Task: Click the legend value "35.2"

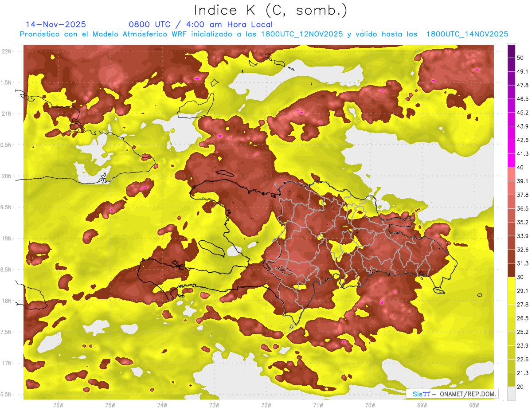Action: click(522, 222)
